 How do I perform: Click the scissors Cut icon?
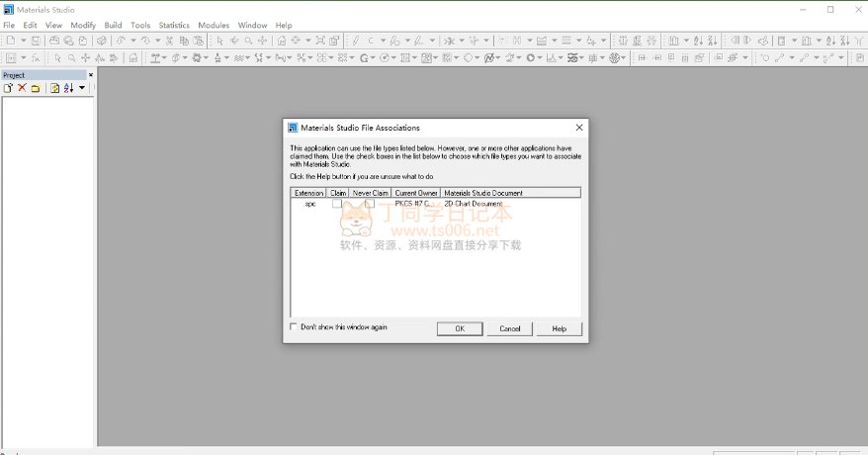(169, 41)
